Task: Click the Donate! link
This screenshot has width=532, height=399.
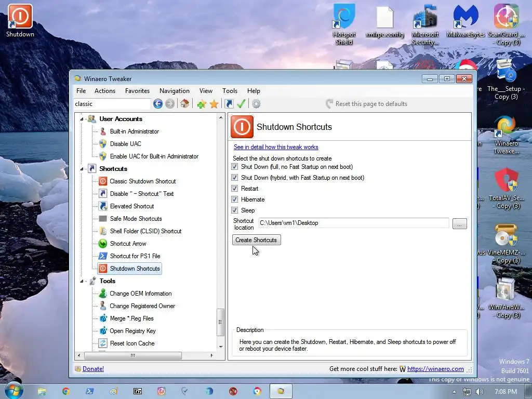Action: [x=93, y=369]
